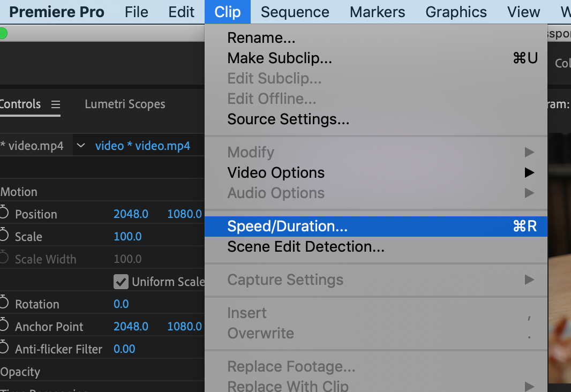Open the Edit menu
571x392 pixels.
tap(181, 12)
